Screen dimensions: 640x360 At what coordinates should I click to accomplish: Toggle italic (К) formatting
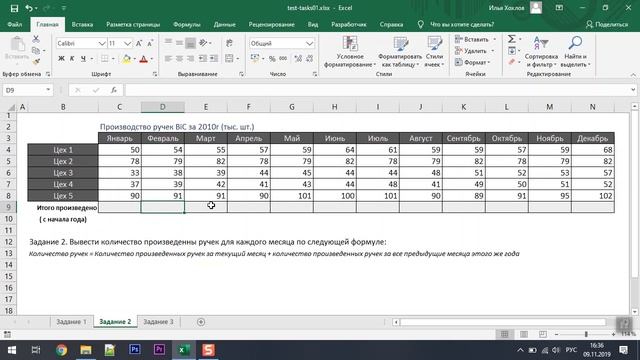pos(72,59)
